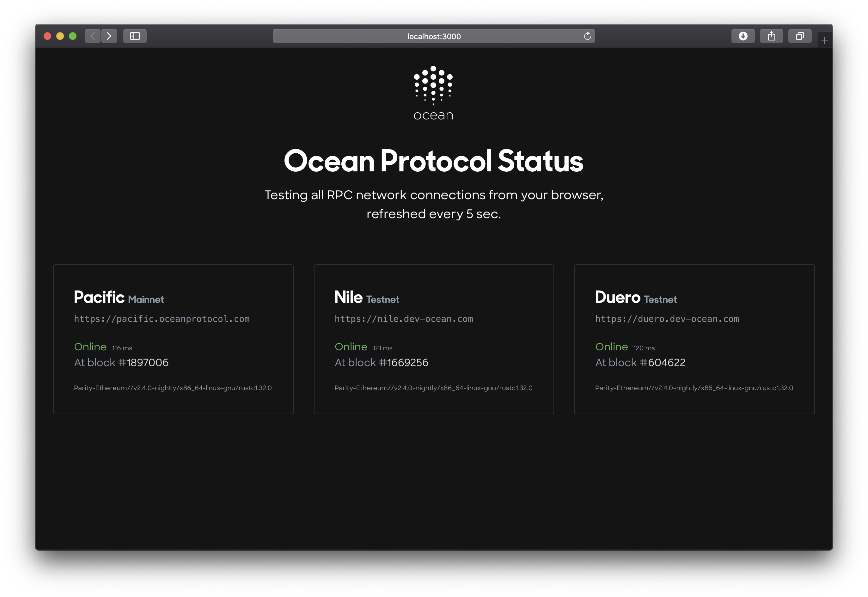The height and width of the screenshot is (597, 868).
Task: Reload the page with refresh icon
Action: (587, 36)
